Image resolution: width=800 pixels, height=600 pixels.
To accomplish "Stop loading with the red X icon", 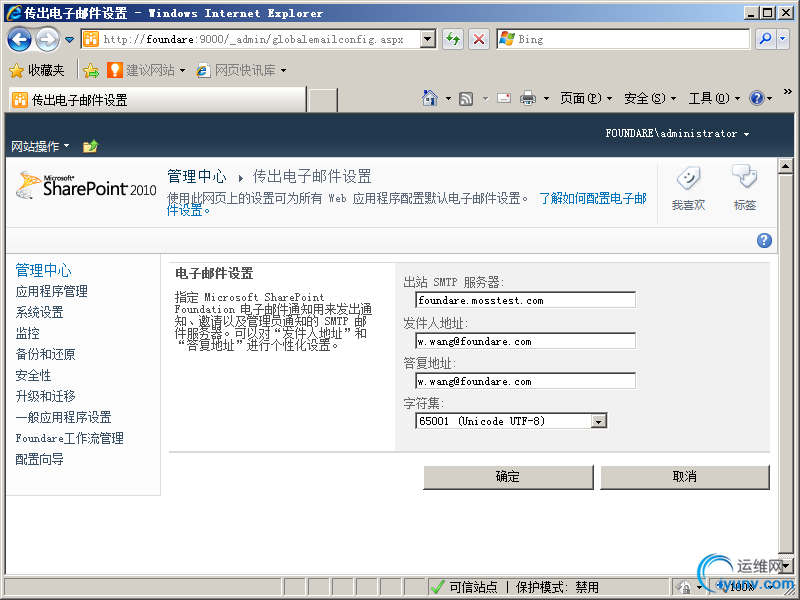I will [479, 39].
